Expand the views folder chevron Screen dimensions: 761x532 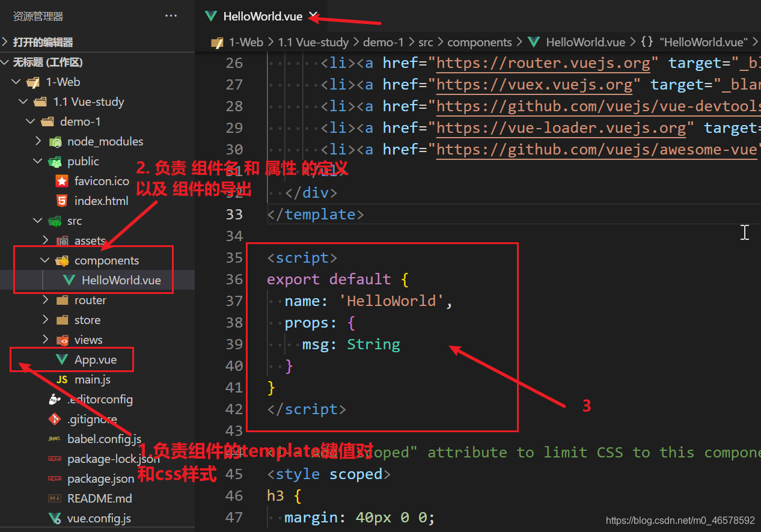45,340
